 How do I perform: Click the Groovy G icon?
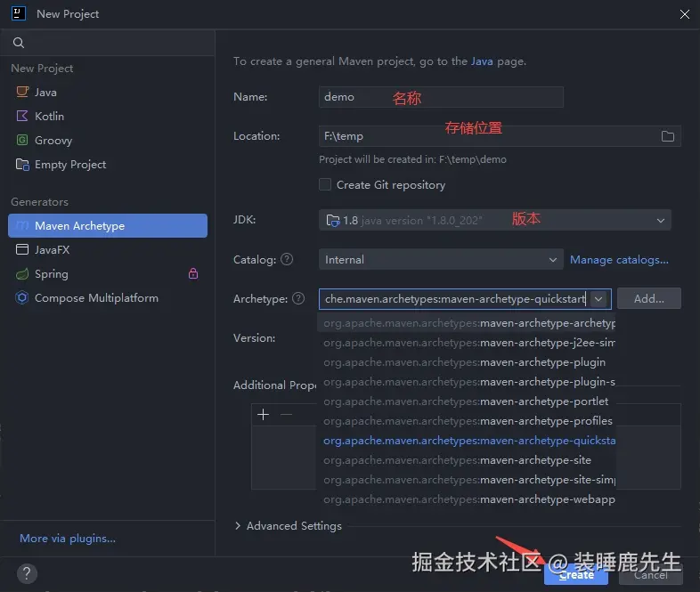click(22, 140)
